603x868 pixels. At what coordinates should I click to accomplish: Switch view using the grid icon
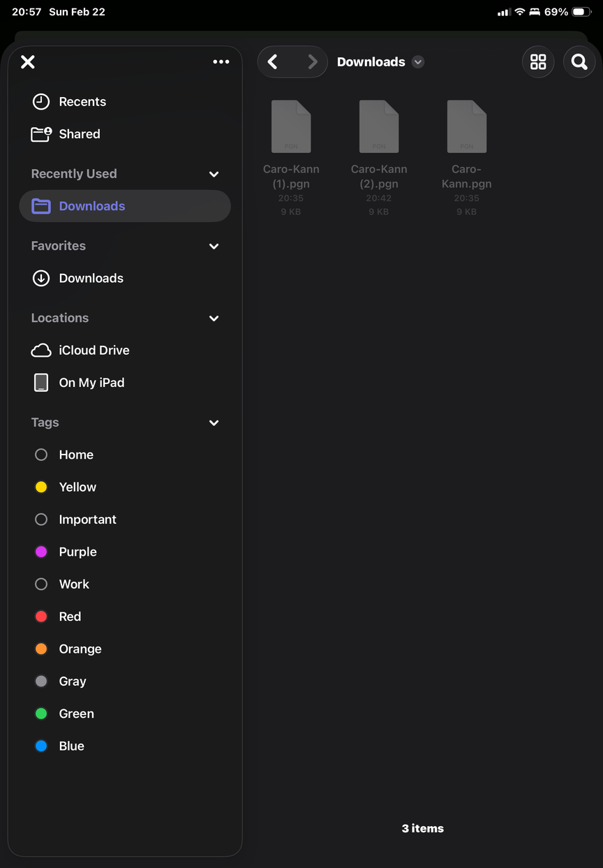click(x=538, y=62)
